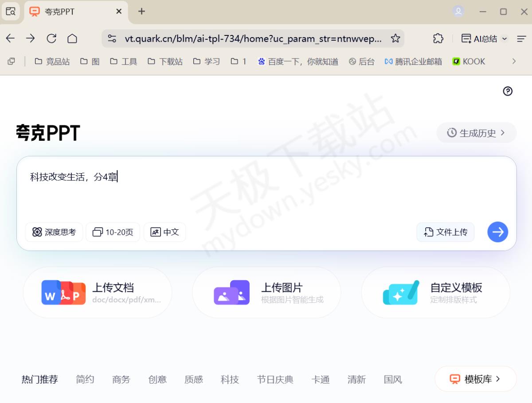Toggle 深度思考 deep thinking mode
Viewport: 532px width, 403px height.
(54, 232)
